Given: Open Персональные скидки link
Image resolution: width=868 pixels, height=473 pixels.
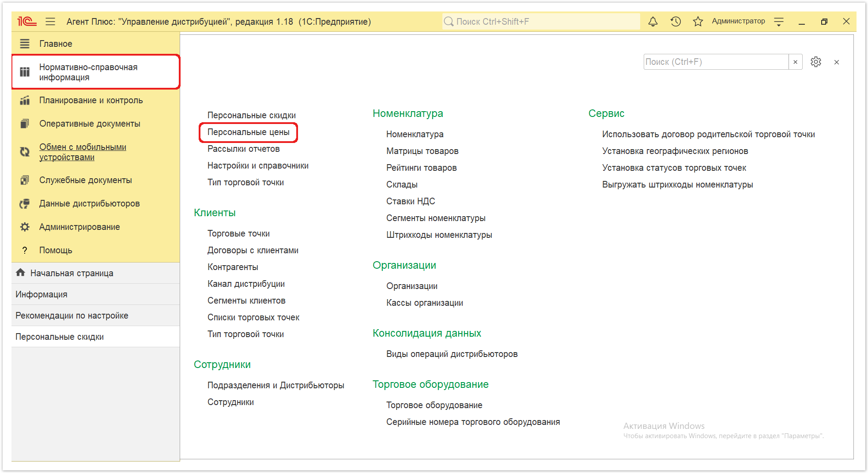Looking at the screenshot, I should [252, 115].
